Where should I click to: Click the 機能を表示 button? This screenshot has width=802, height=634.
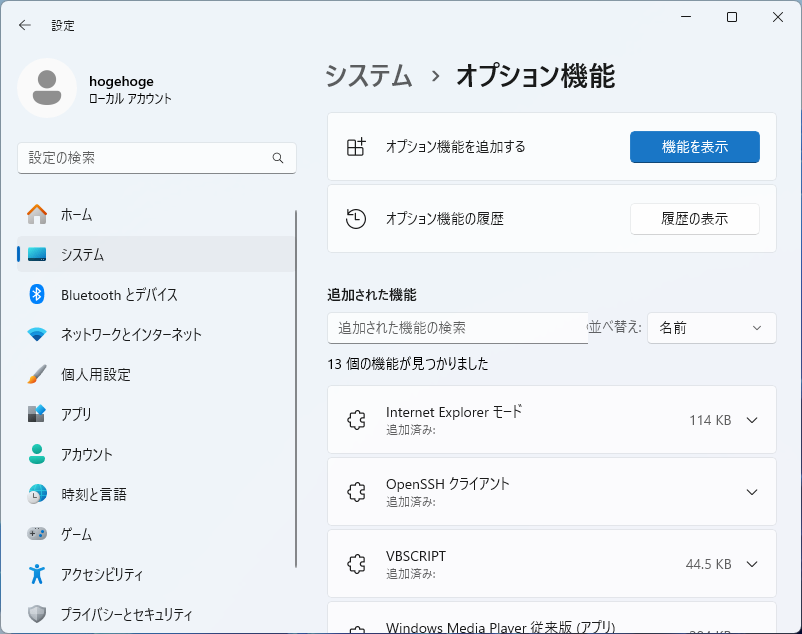tap(694, 147)
